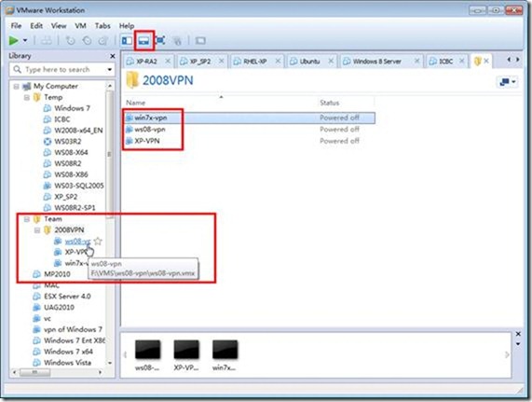Viewport: 532px width, 402px height.
Task: Open the Power On dropdown arrow
Action: click(25, 41)
